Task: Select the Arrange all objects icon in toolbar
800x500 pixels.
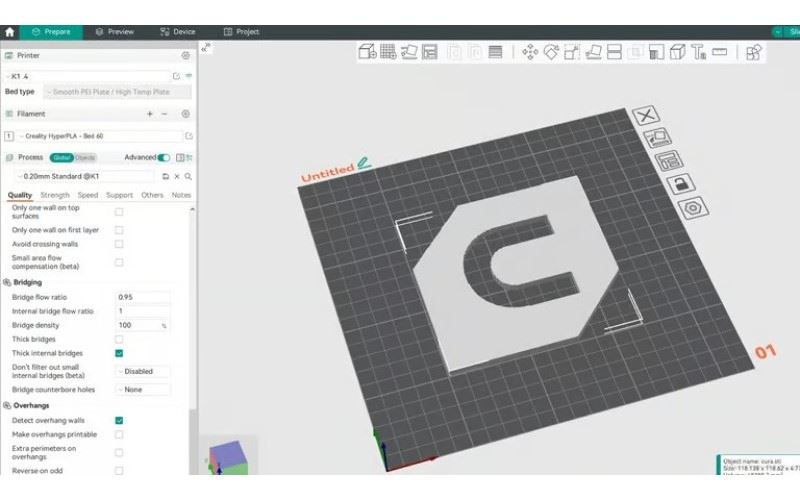Action: click(430, 52)
